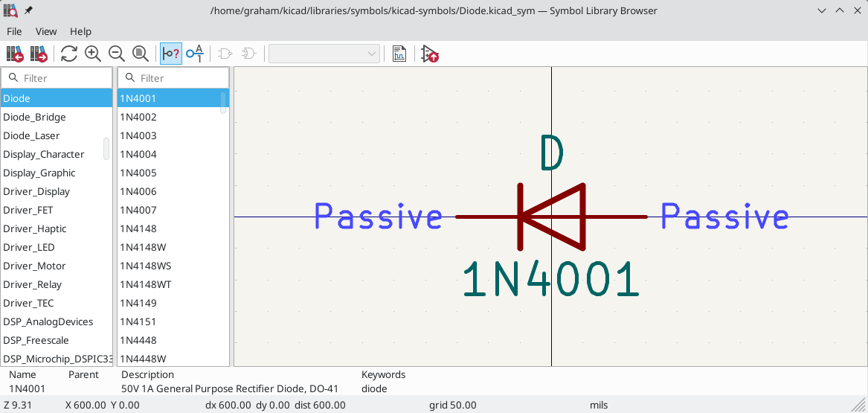868x413 pixels.
Task: Open the Help menu
Action: tap(80, 31)
